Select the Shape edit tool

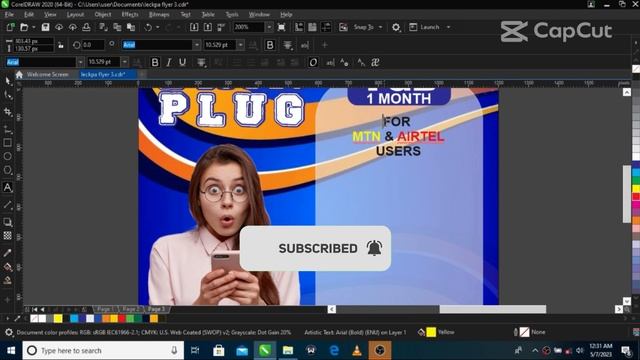tap(8, 96)
